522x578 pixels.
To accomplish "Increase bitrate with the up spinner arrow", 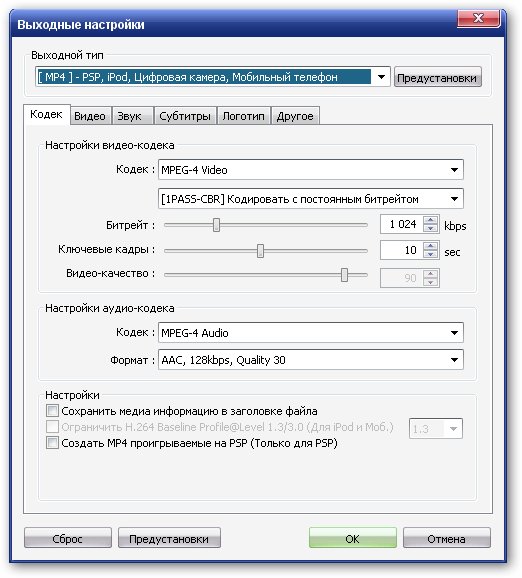I will (x=430, y=220).
